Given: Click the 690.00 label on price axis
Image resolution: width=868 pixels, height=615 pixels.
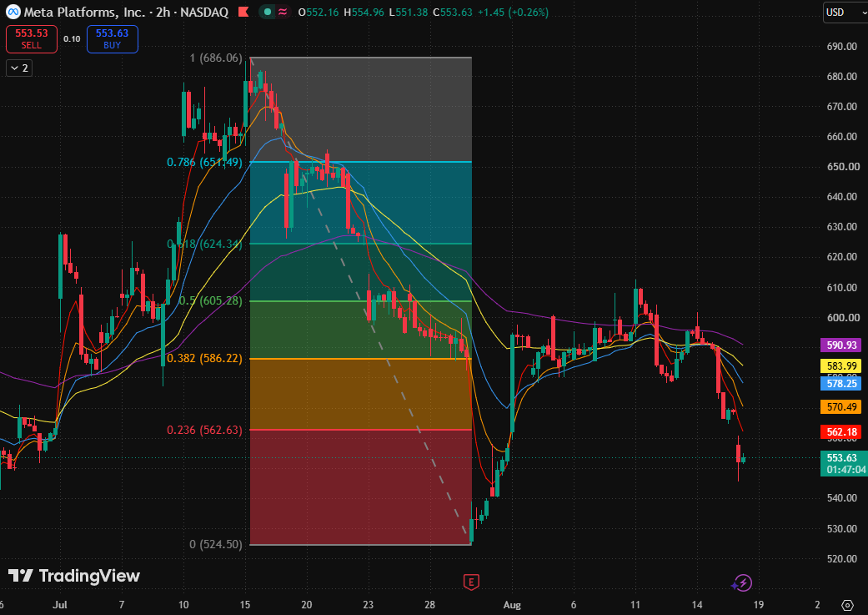Looking at the screenshot, I should coord(841,47).
